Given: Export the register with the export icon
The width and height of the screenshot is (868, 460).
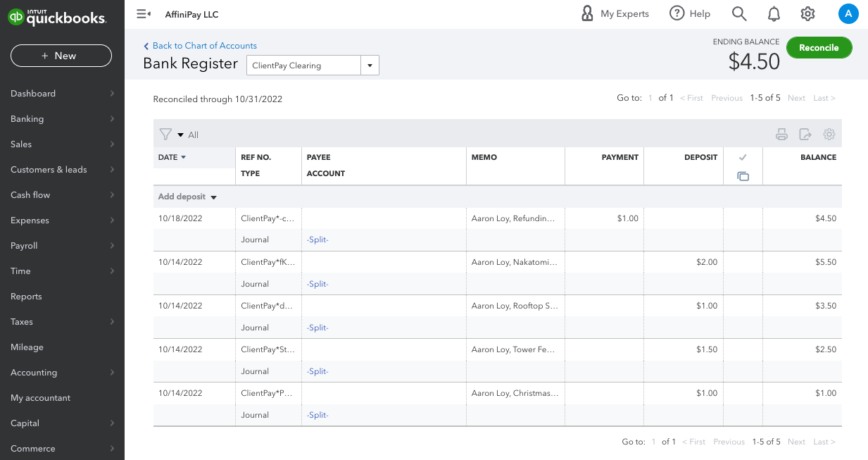Looking at the screenshot, I should [x=805, y=135].
